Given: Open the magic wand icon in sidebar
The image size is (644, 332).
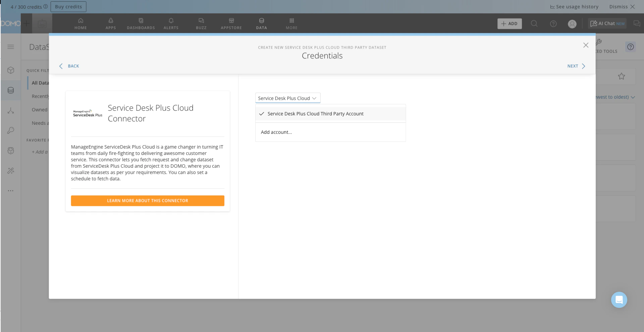Looking at the screenshot, I should [x=11, y=171].
